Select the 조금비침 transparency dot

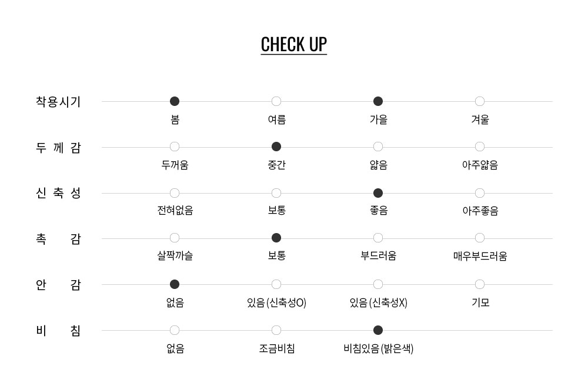(276, 330)
